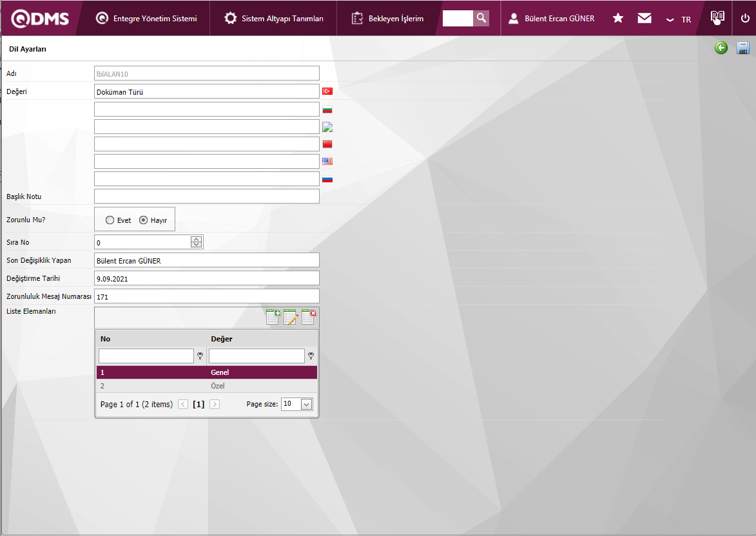Click the Russian flag icon
Screen dimensions: 756x536
click(327, 179)
